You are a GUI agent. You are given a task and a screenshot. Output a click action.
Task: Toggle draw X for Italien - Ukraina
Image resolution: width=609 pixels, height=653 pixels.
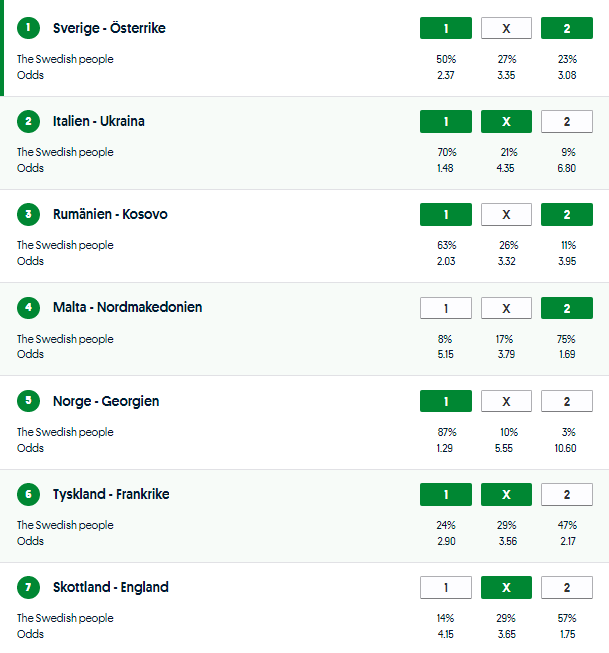[x=506, y=121]
